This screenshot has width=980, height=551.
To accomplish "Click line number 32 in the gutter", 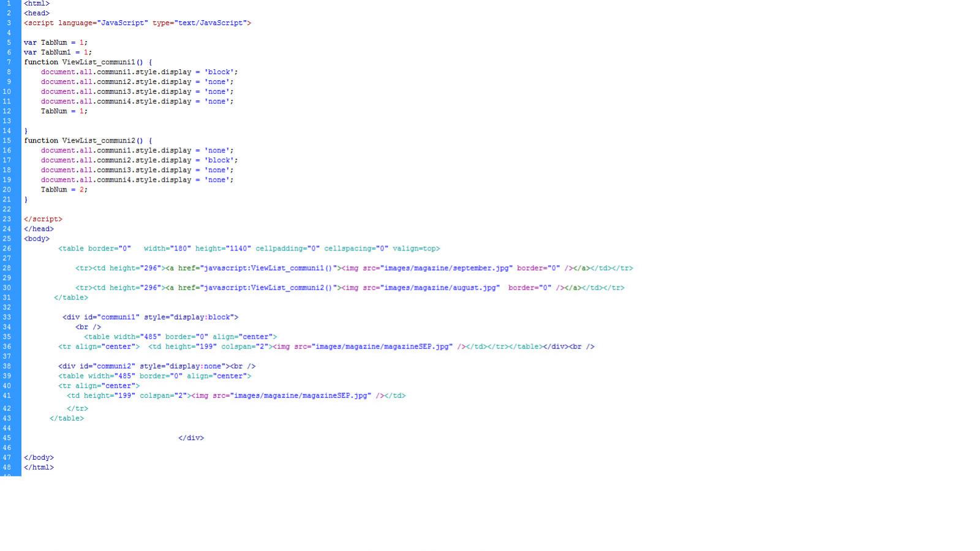I will pos(7,307).
